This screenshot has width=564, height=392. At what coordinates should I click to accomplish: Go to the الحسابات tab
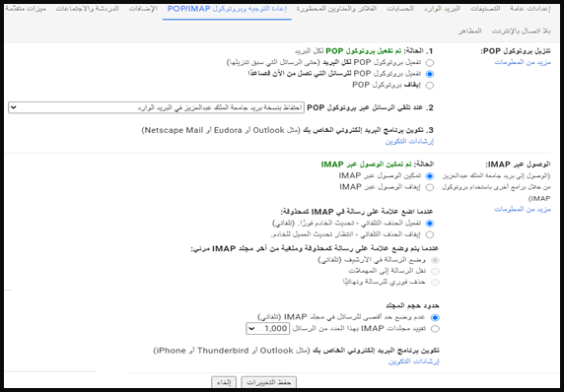point(400,9)
